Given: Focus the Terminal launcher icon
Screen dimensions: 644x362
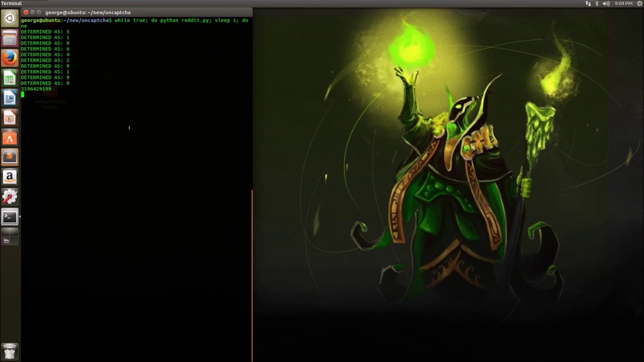Looking at the screenshot, I should coord(10,217).
